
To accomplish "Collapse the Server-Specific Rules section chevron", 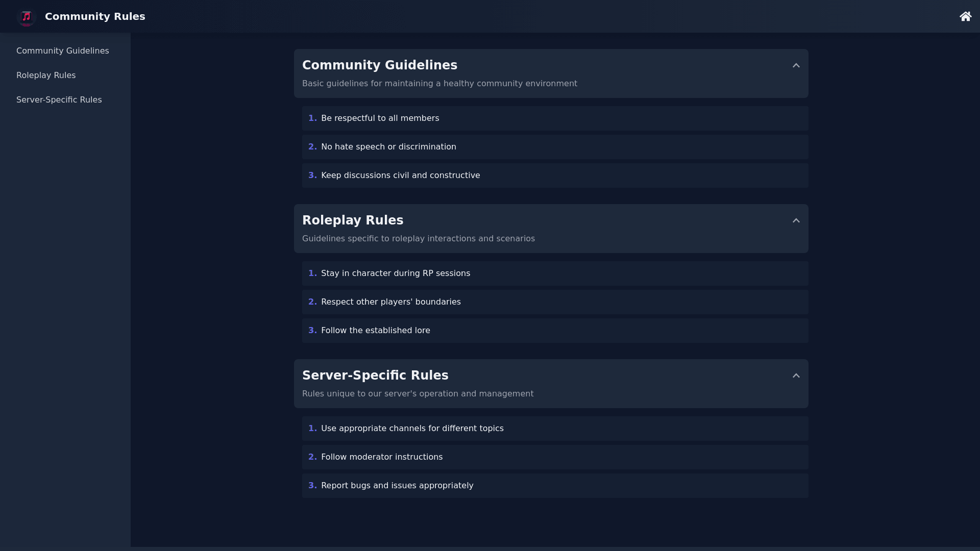I will [796, 376].
